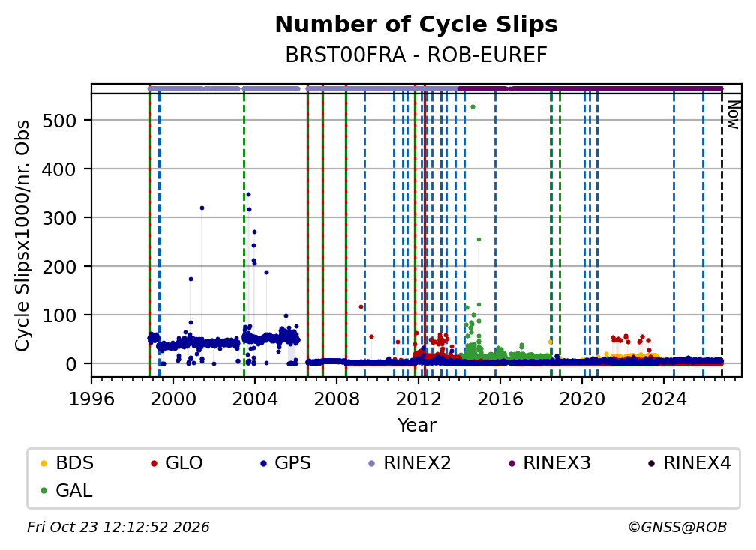Click the timestamp "Fri Oct 23 12:12:52 2026"
The image size is (756, 550).
coord(118,527)
